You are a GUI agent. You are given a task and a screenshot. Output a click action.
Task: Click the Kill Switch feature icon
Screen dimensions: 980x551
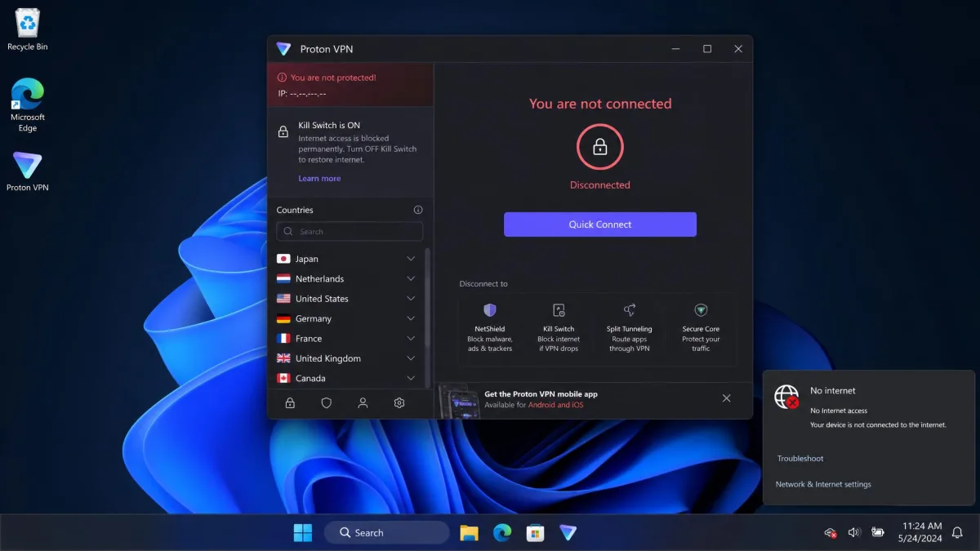(x=559, y=310)
